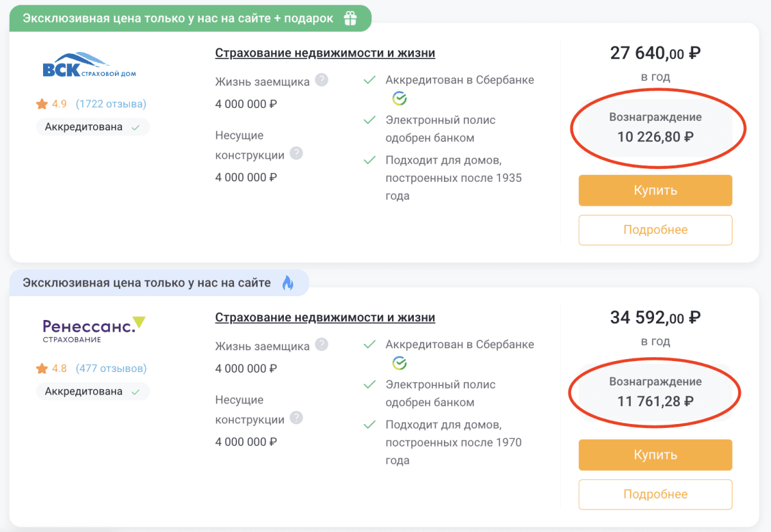Click Электронный полис одобрен банком in Renaissance card
This screenshot has width=771, height=532.
coord(441,393)
